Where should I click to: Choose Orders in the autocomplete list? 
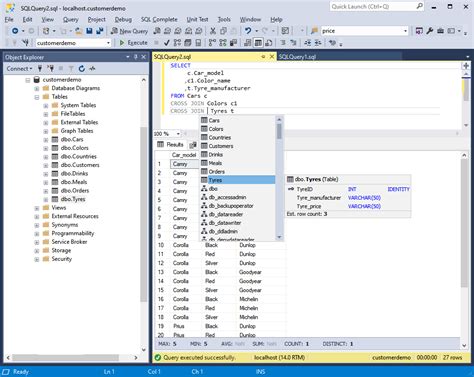point(238,172)
